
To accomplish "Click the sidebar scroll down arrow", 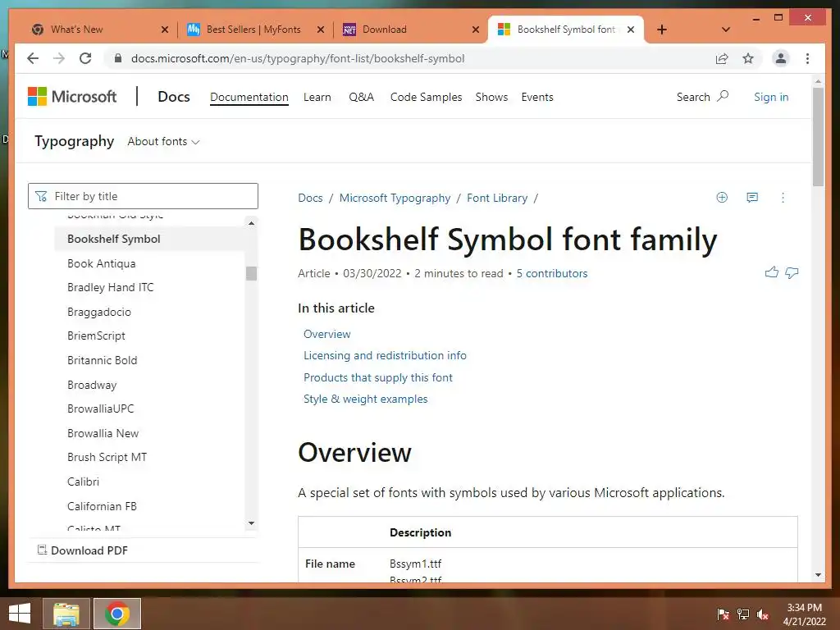I will pos(251,523).
